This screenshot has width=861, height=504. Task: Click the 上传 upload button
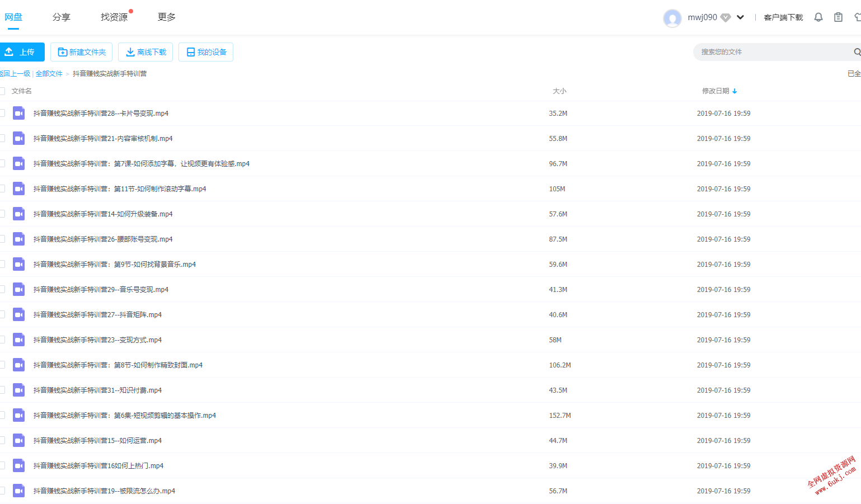point(22,52)
